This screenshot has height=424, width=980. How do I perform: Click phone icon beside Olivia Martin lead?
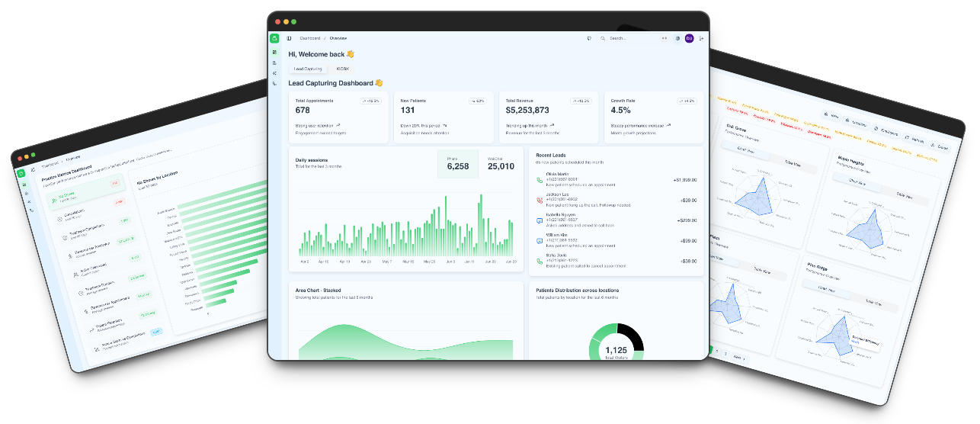coord(540,180)
